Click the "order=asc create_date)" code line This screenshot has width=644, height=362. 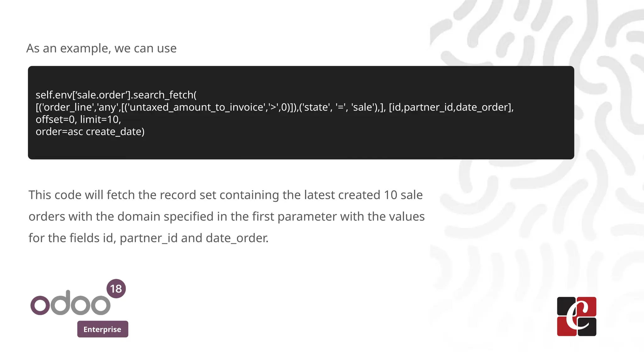[90, 132]
